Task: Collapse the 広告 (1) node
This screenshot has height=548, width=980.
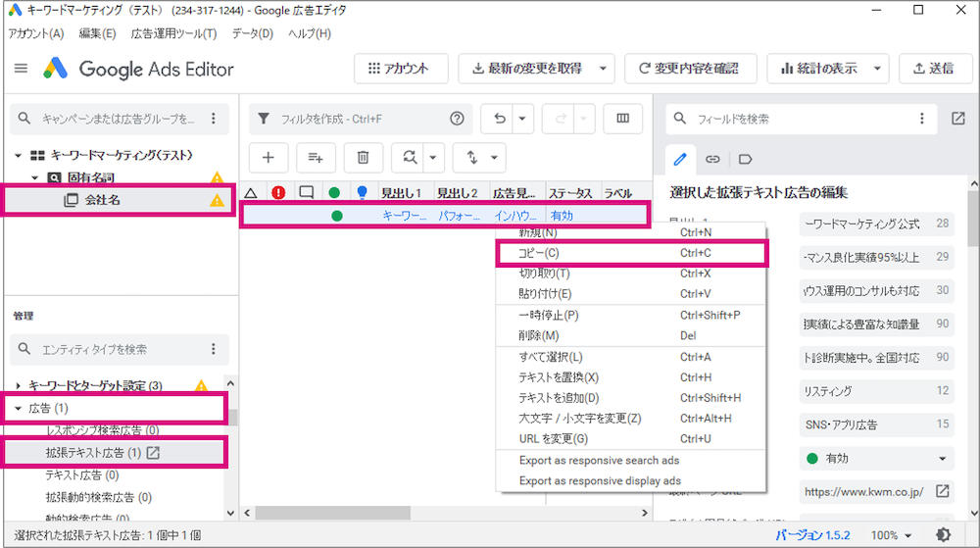Action: click(x=18, y=409)
